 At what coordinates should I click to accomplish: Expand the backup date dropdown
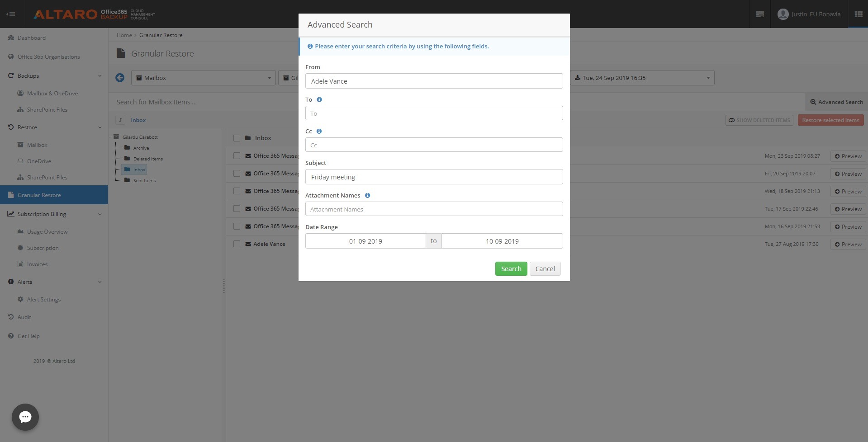(642, 78)
